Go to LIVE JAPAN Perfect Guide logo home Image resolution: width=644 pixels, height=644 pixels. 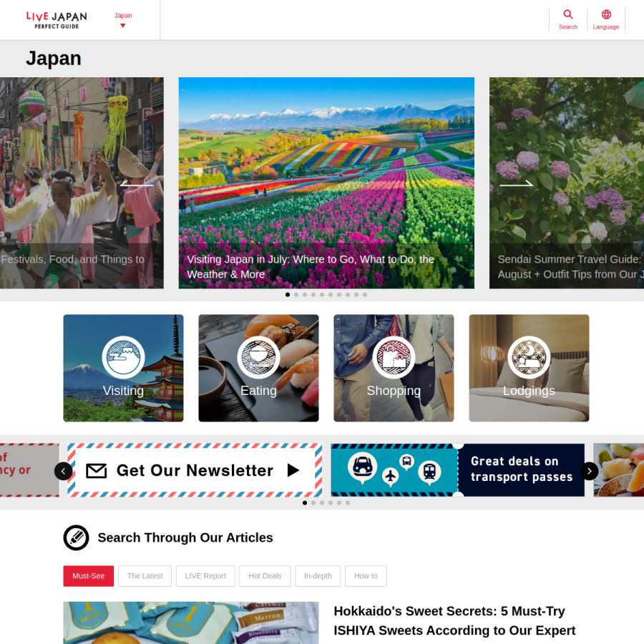(57, 20)
